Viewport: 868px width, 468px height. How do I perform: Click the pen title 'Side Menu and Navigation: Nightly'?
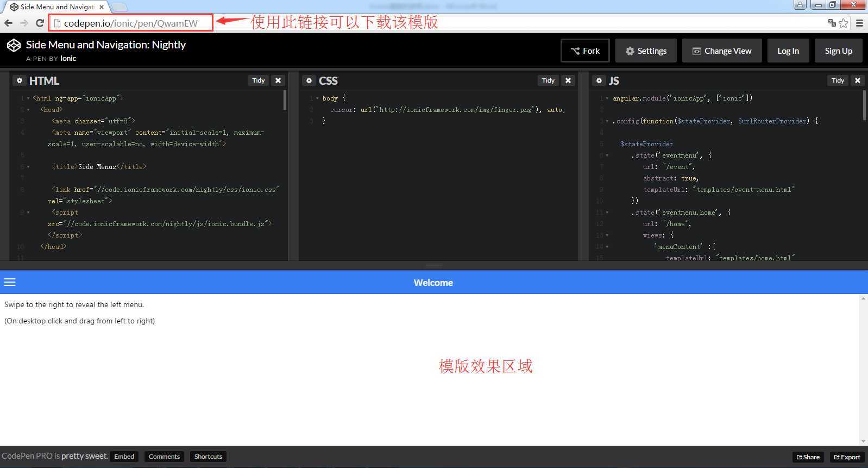coord(106,45)
